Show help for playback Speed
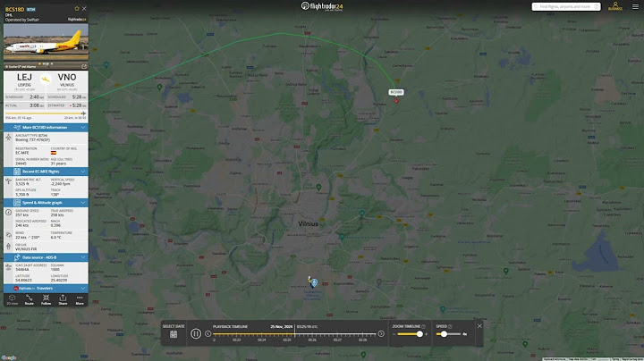This screenshot has width=644, height=361. click(x=450, y=326)
